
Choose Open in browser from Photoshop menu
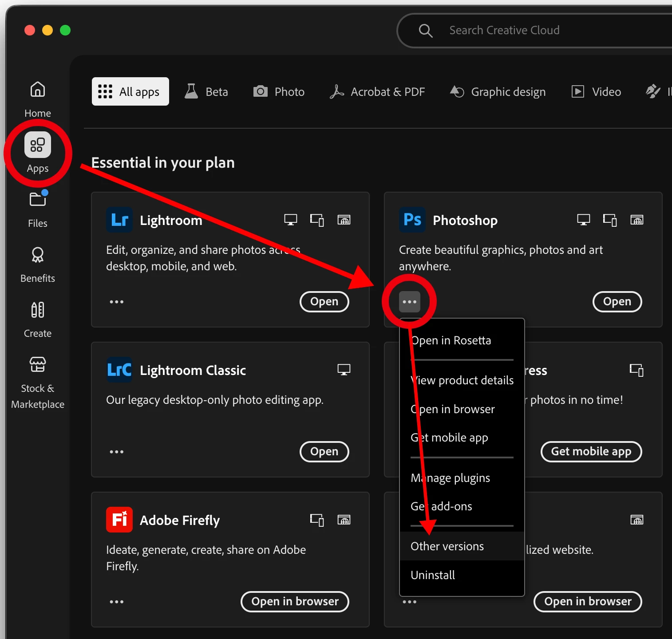tap(462, 409)
